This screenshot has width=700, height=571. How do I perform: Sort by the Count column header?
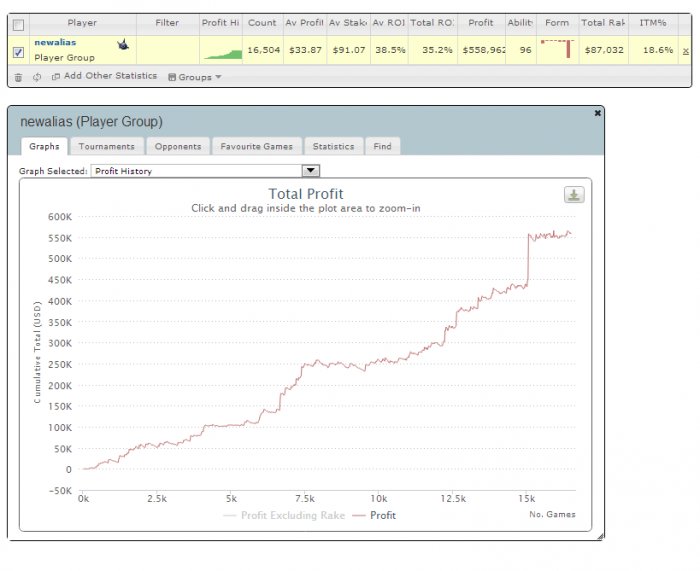[262, 23]
